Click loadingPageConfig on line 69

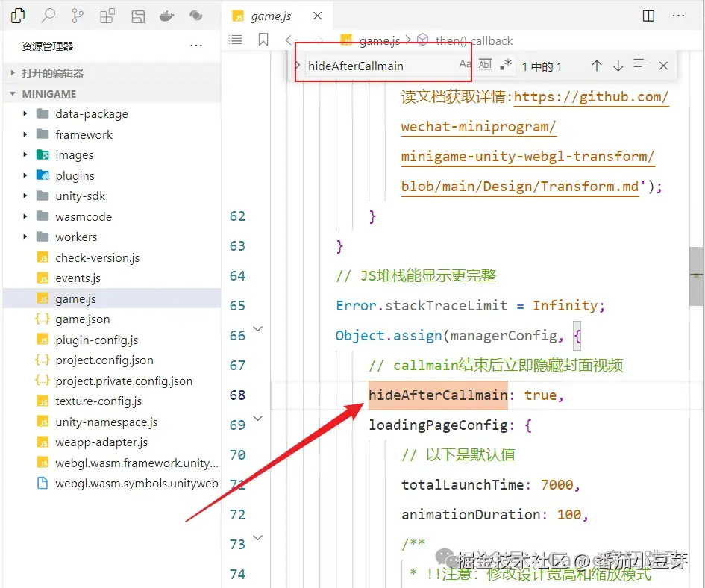(438, 425)
